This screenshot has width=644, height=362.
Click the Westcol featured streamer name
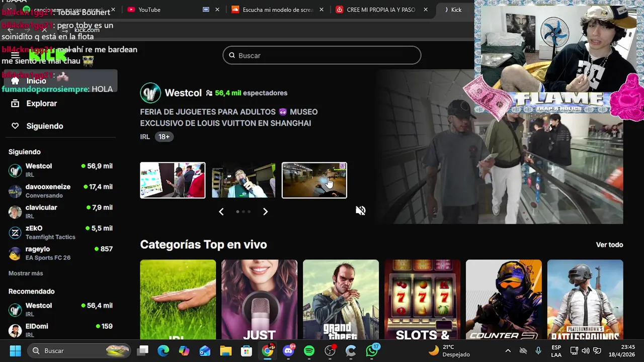coord(183,93)
